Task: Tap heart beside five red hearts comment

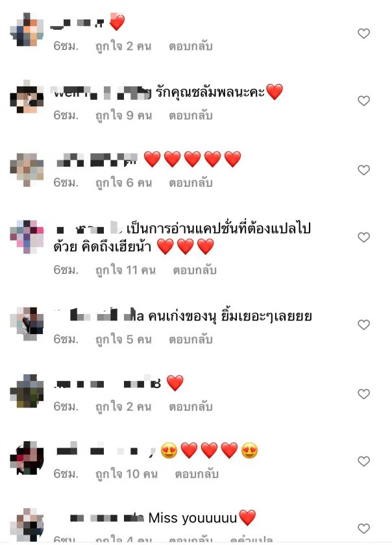Action: pos(363,170)
